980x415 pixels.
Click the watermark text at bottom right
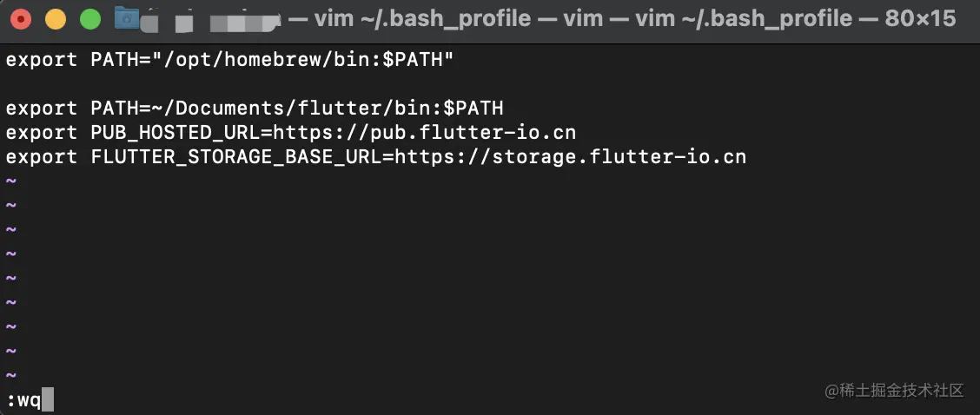tap(894, 392)
